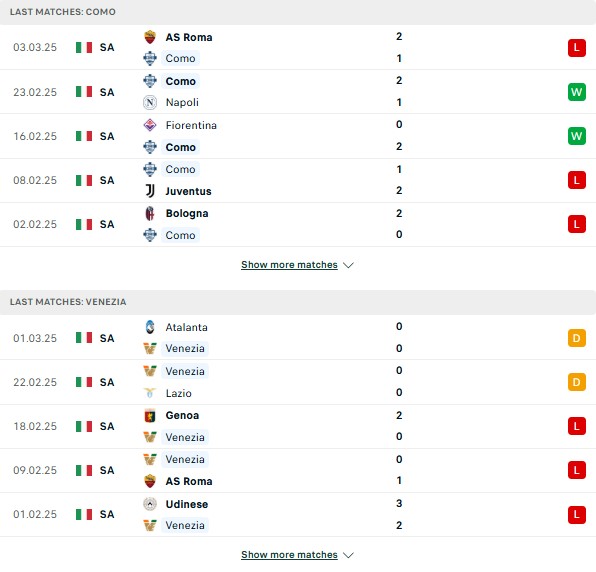The image size is (596, 572).
Task: Click the Lazio eagle logo
Action: pos(150,393)
